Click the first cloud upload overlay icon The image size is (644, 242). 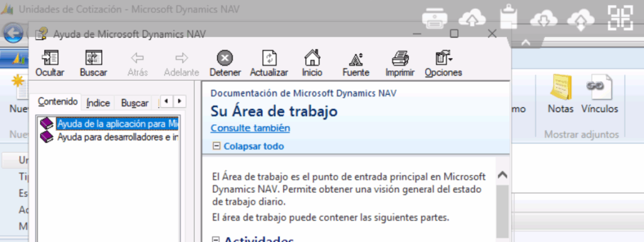tap(472, 19)
